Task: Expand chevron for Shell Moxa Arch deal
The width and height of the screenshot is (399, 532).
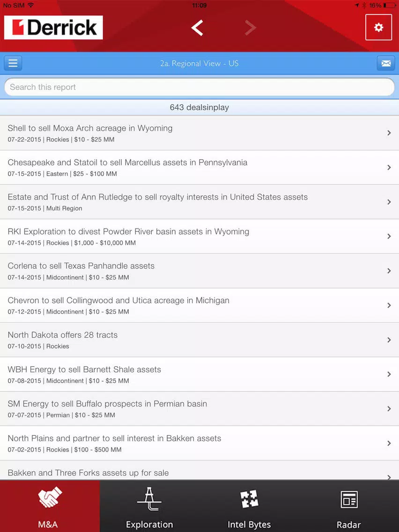Action: (389, 133)
